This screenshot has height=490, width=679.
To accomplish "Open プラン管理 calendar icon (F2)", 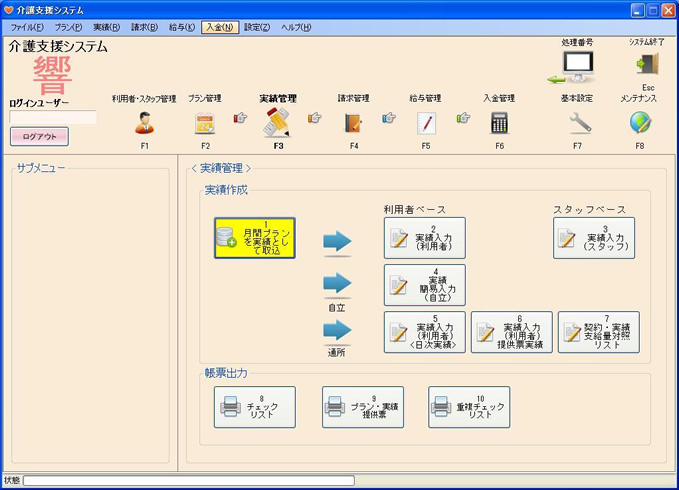I will [204, 123].
